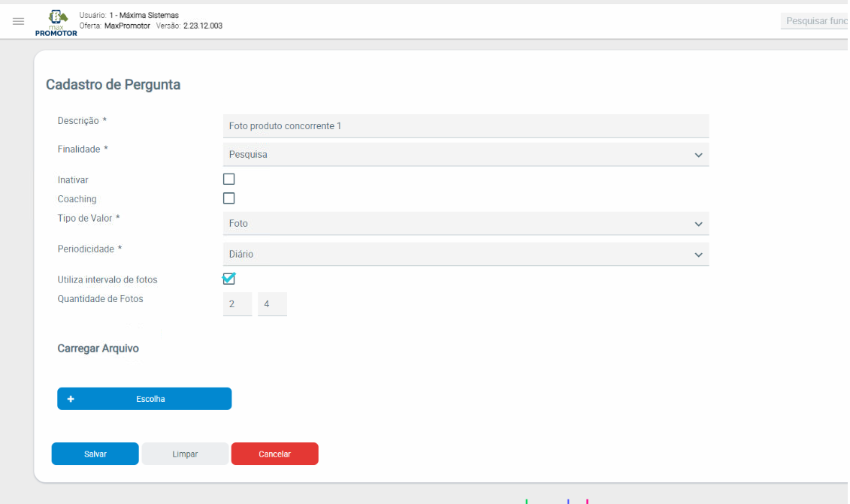The image size is (850, 504).
Task: Edit maximum photo quantity field showing 4
Action: (272, 304)
